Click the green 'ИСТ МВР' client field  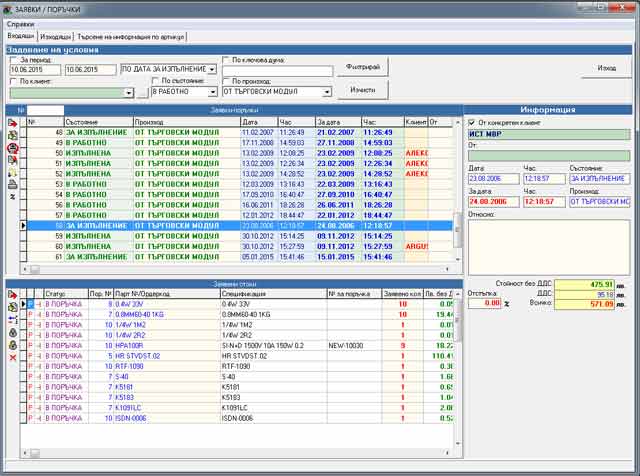click(548, 134)
